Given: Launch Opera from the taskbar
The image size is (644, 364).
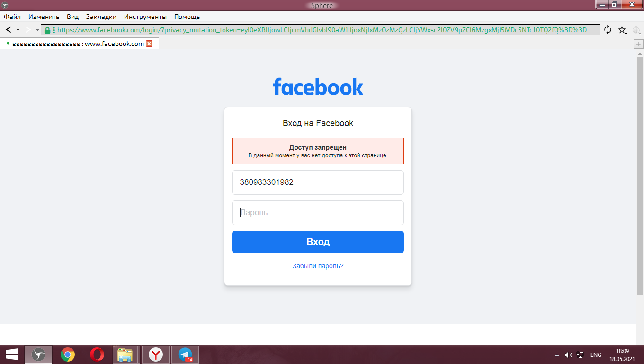Looking at the screenshot, I should pos(97,355).
